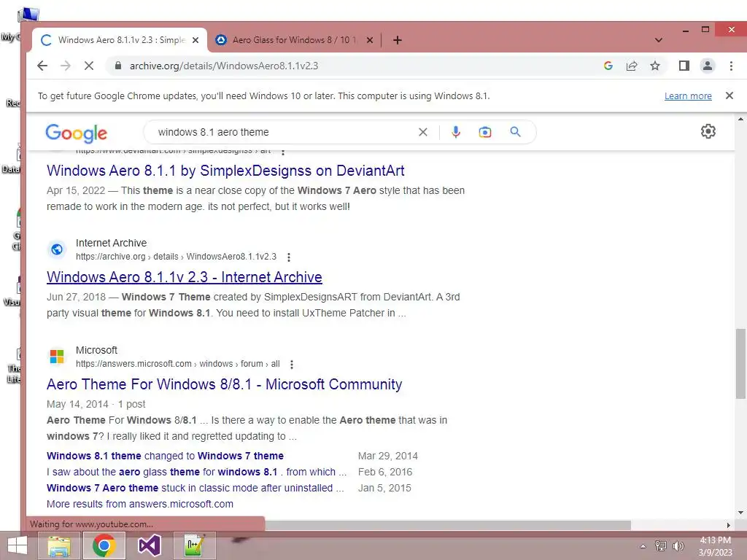The image size is (747, 560).
Task: Open more options for Microsoft result
Action: pyautogui.click(x=292, y=365)
